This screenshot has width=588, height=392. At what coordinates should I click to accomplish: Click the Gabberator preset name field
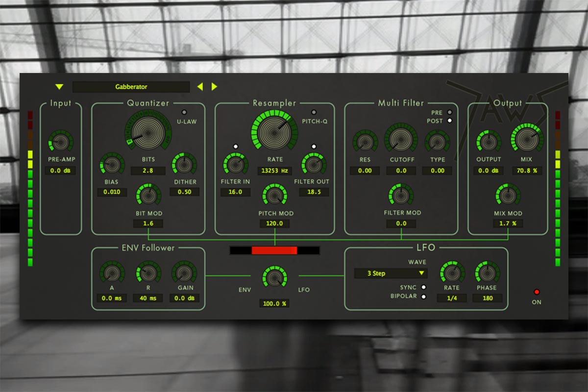(x=131, y=87)
